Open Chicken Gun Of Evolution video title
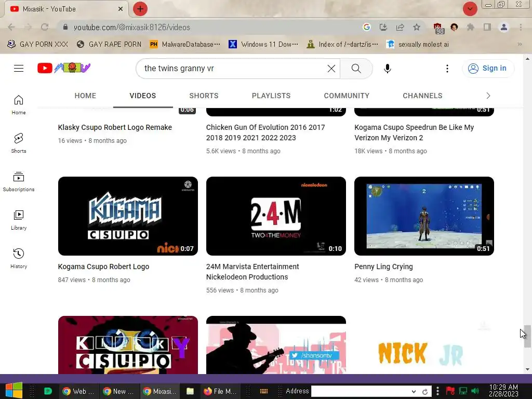Image resolution: width=532 pixels, height=399 pixels. pos(265,132)
